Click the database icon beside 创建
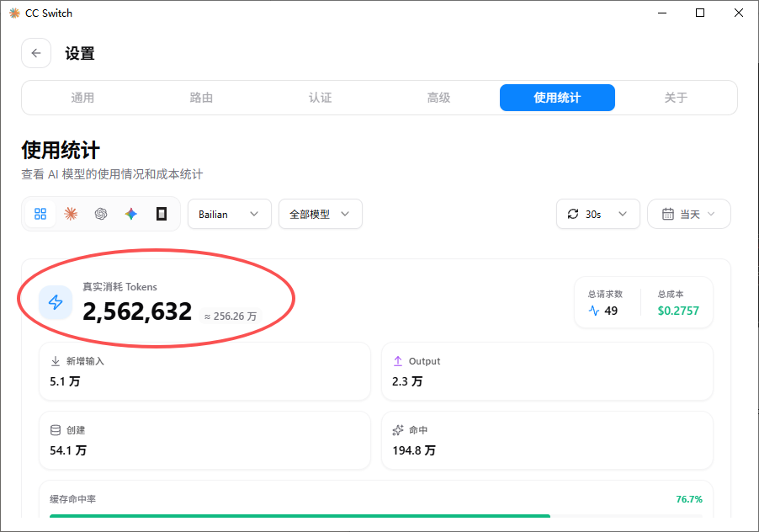The image size is (759, 532). 56,430
